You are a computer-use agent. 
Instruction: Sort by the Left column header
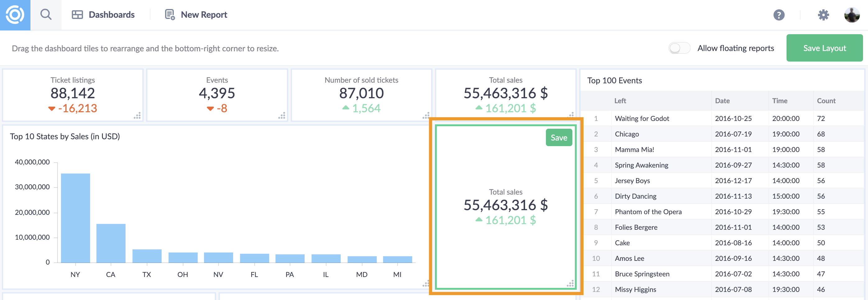click(x=620, y=101)
